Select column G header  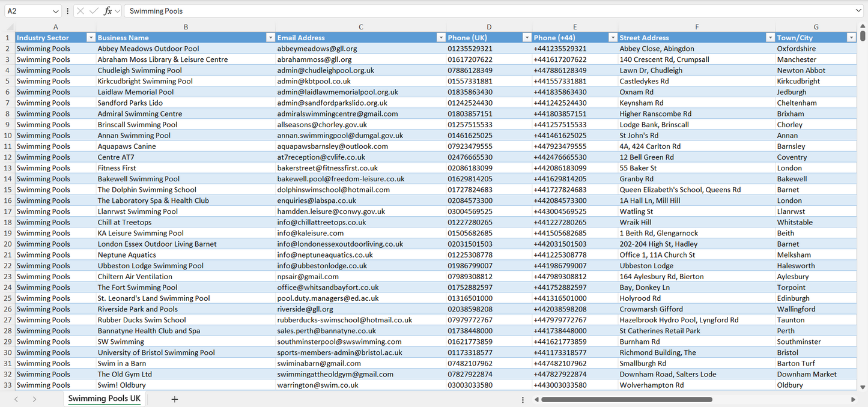[x=816, y=27]
